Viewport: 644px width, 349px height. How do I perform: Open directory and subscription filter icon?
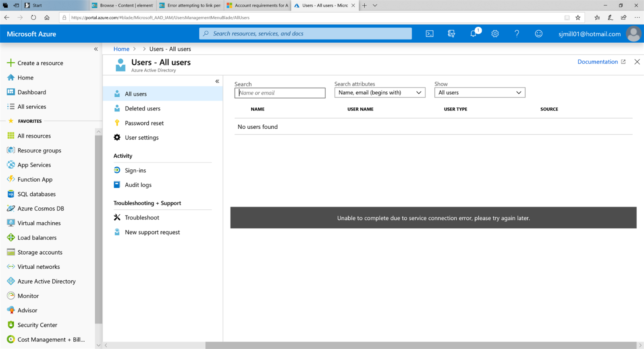pos(451,34)
